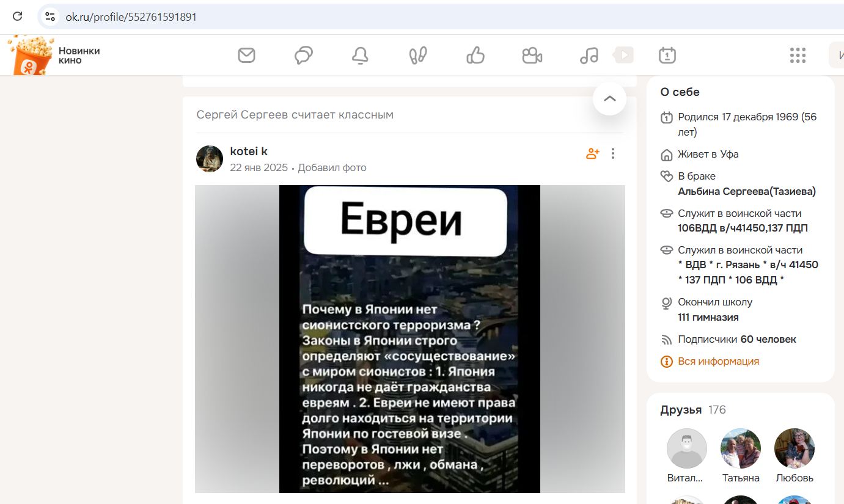The height and width of the screenshot is (504, 844).
Task: Open the calendar icon in top navigation
Action: tap(667, 56)
